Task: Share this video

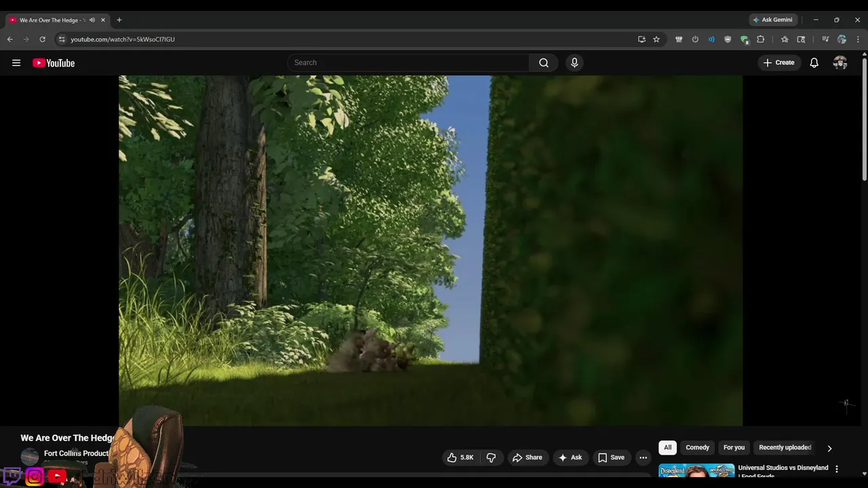Action: 528,457
